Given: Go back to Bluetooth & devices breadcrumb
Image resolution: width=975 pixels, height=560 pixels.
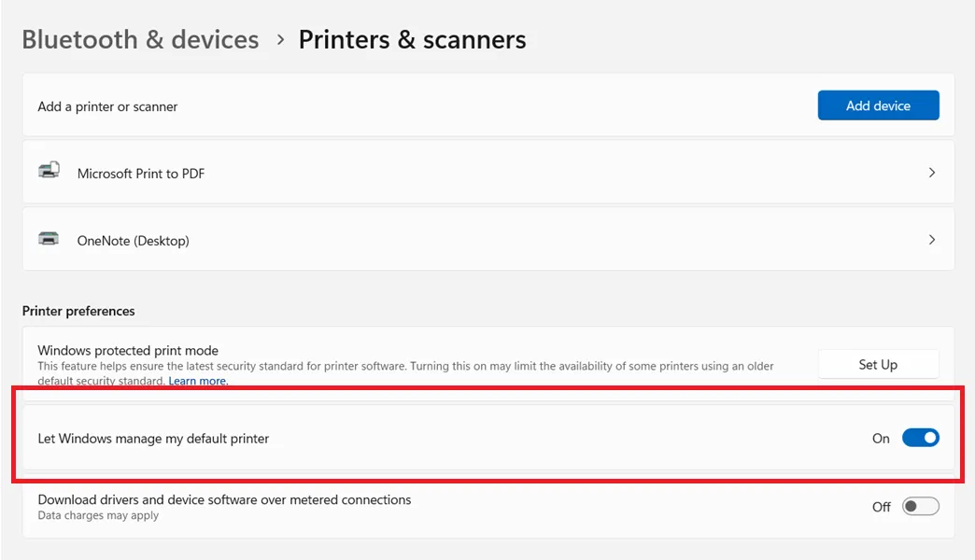Looking at the screenshot, I should coord(140,40).
